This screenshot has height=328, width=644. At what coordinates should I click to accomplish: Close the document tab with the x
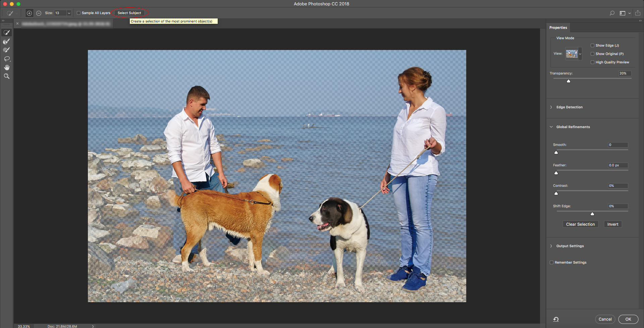tap(17, 23)
